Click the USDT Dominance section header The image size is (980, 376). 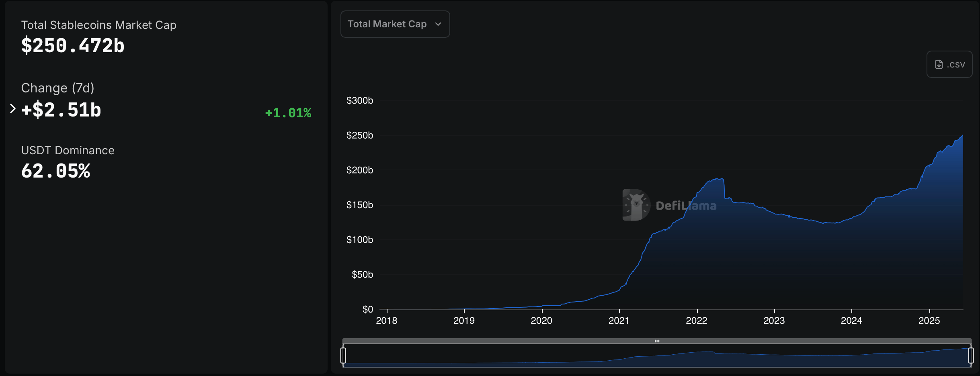[68, 150]
